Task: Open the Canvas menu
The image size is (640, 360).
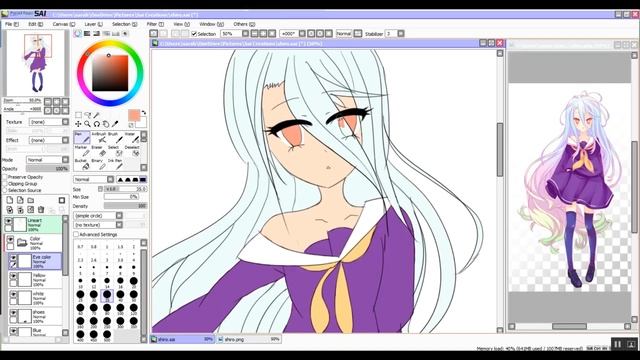Action: pos(64,24)
